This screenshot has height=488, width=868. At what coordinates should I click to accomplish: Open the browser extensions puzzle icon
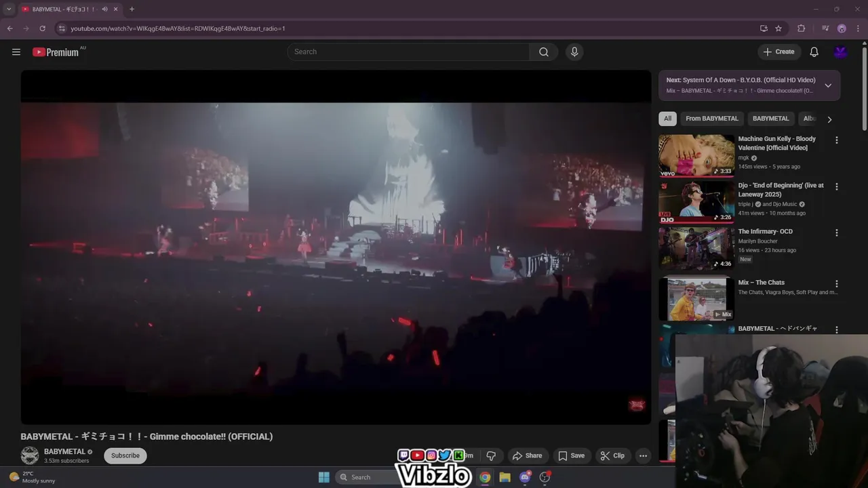tap(801, 28)
